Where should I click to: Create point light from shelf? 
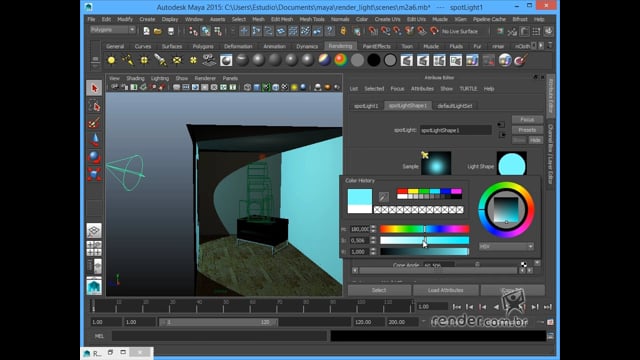click(144, 60)
